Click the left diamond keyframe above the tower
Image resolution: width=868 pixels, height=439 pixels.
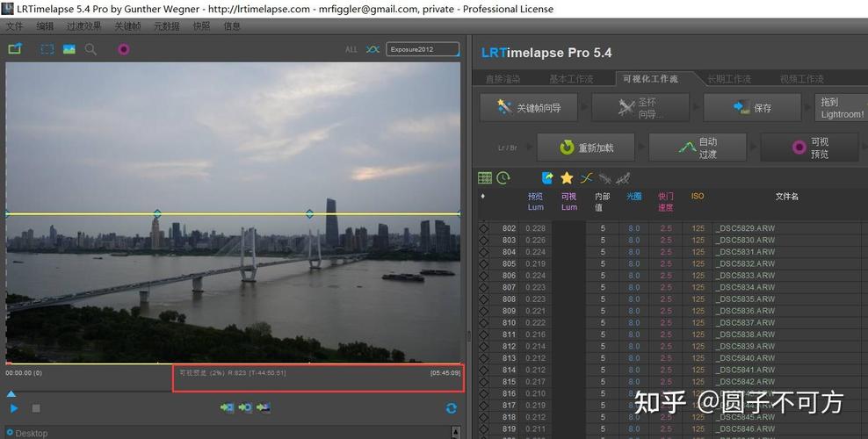(x=157, y=213)
